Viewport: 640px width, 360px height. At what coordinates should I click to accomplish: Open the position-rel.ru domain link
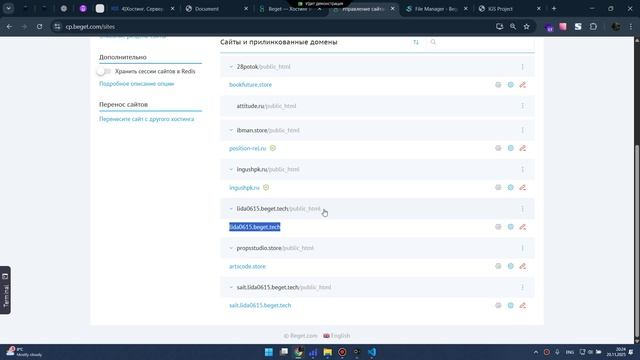247,148
